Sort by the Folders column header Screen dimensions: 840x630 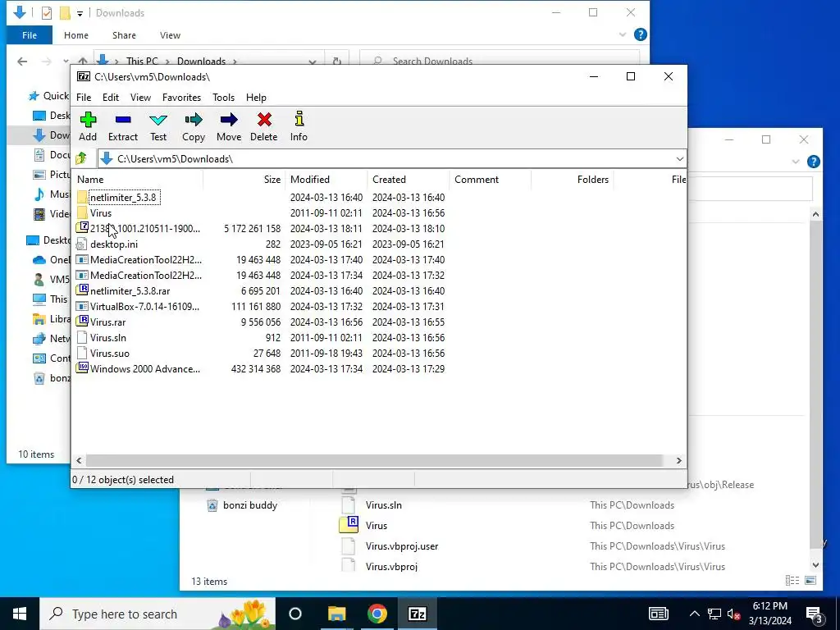coord(572,180)
